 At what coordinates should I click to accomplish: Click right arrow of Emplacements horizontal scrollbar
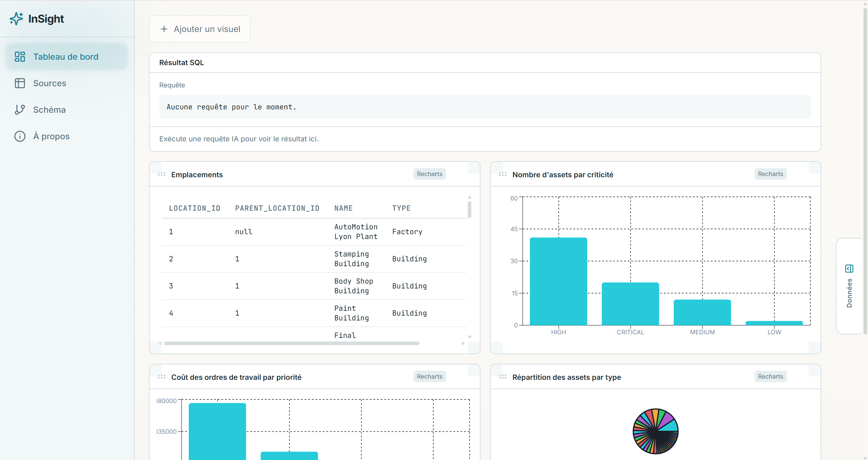coord(463,343)
